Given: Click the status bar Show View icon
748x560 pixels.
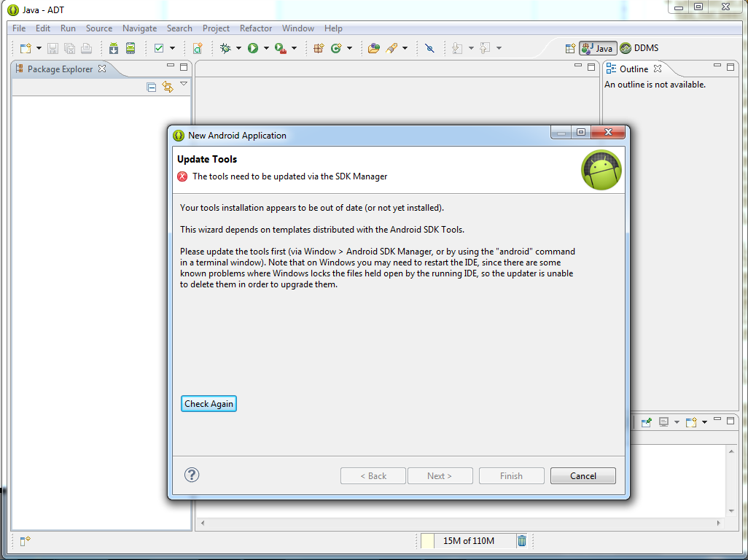Looking at the screenshot, I should 25,540.
